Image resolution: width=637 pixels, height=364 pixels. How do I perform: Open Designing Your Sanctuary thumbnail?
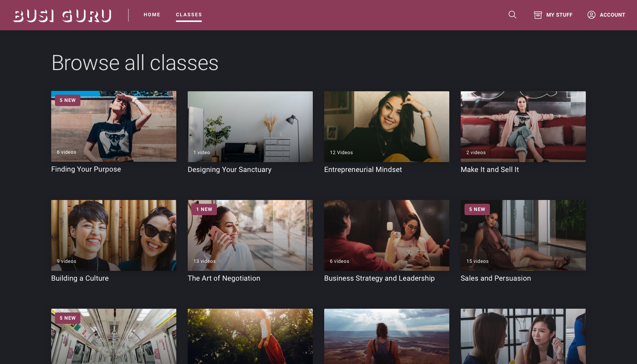[x=250, y=127]
